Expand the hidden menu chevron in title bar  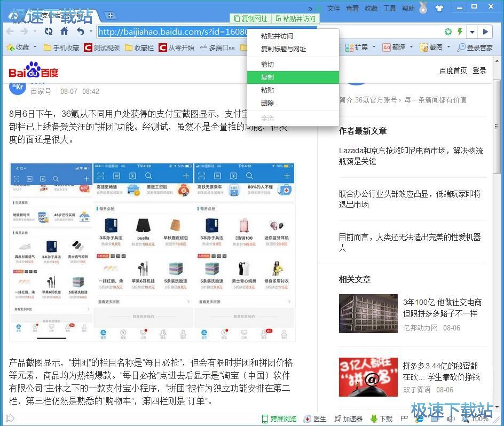[x=310, y=9]
